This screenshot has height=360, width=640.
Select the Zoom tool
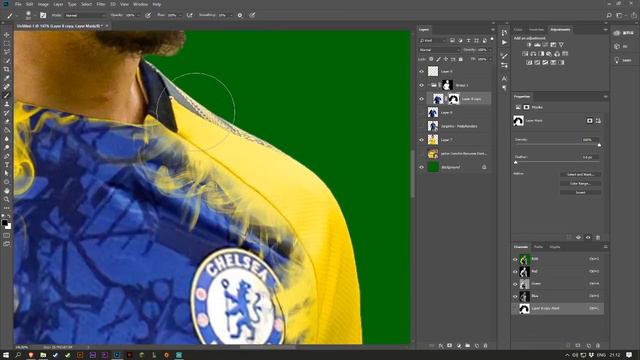pos(7,199)
